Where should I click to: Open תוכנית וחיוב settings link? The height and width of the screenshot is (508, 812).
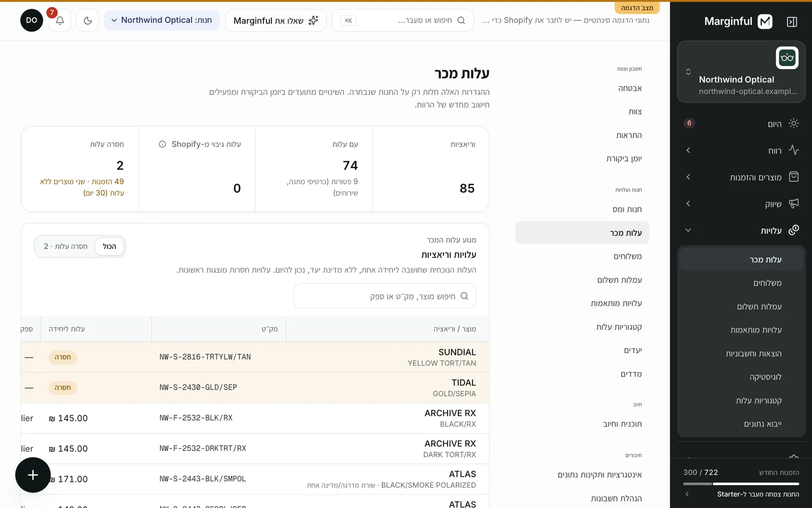coord(582,424)
